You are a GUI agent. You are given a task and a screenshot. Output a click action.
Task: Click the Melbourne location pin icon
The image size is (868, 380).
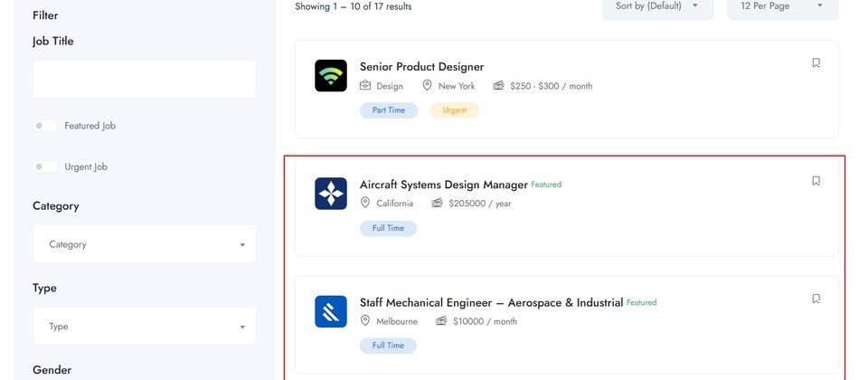[x=364, y=320]
